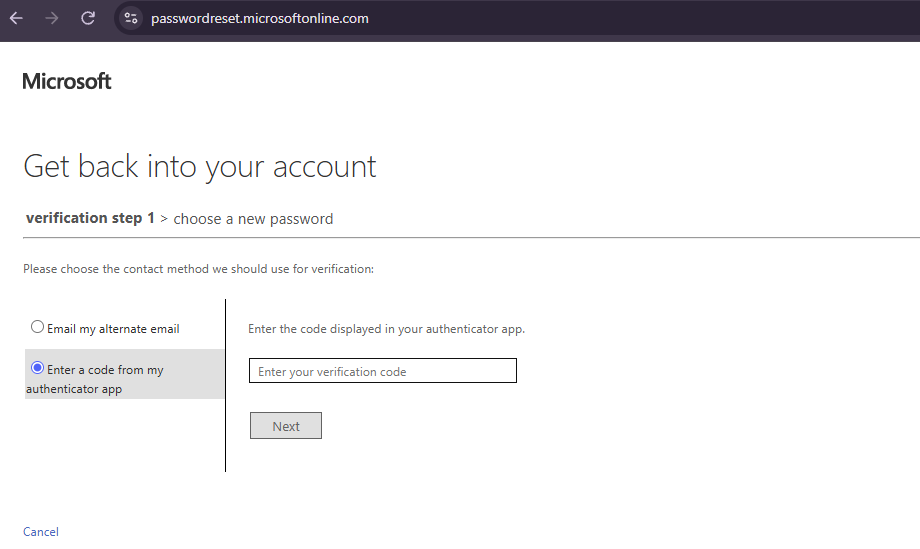This screenshot has width=920, height=549.
Task: Click the 'Enter a code from my authenticator app' label
Action: [x=94, y=379]
